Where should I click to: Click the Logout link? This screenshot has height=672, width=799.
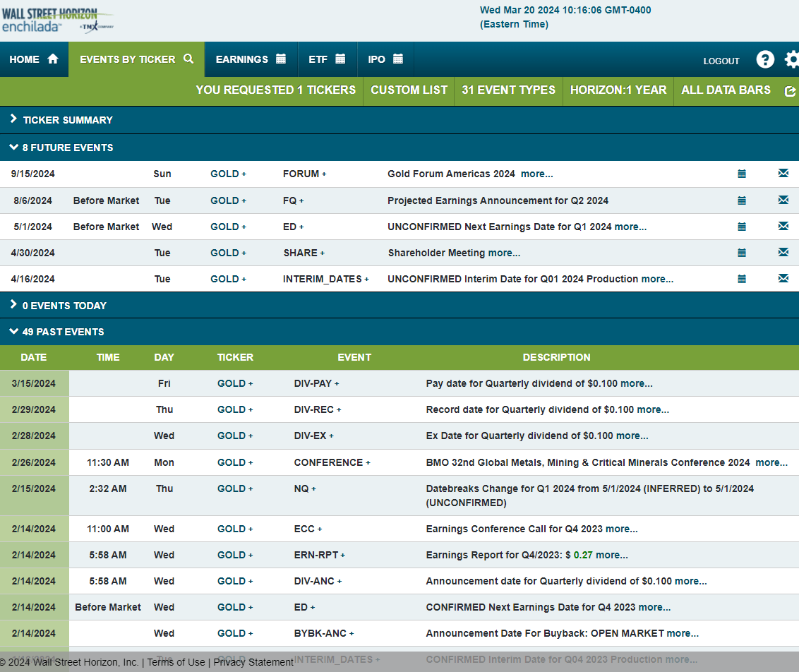point(721,61)
